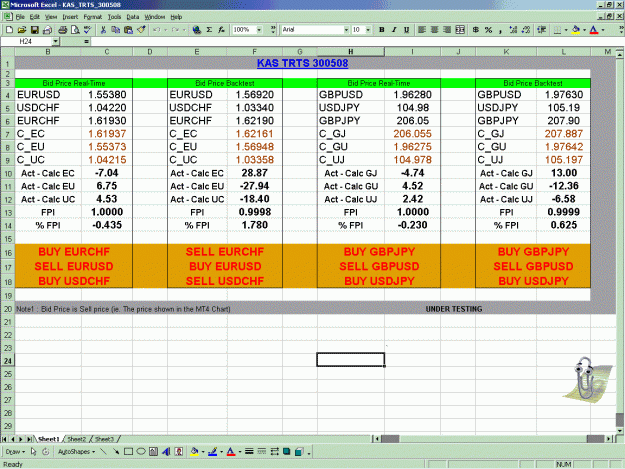Create a new workbook with New icon
This screenshot has width=625, height=469.
click(x=10, y=30)
